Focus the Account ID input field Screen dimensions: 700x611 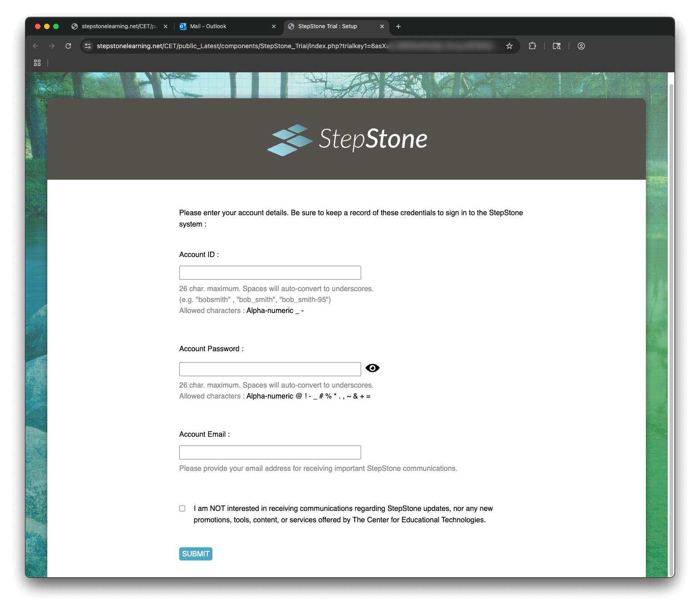(270, 273)
